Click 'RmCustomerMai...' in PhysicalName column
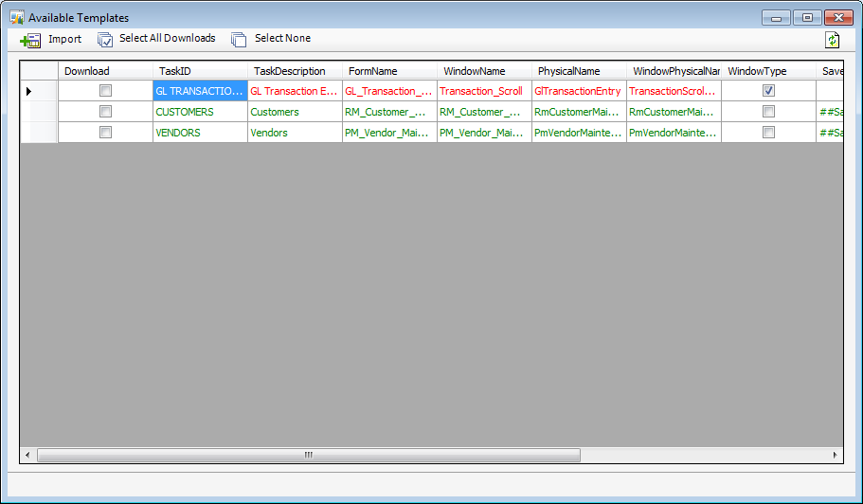This screenshot has width=863, height=504. (x=579, y=112)
